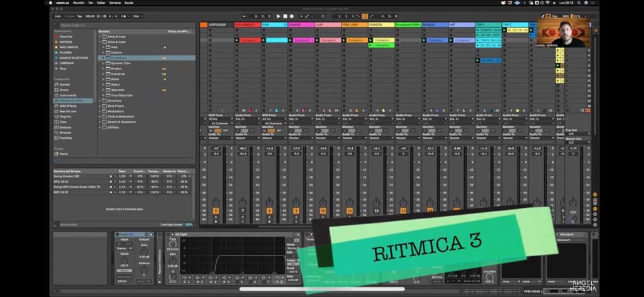Select the Saturator device in browser
Viewport: 644px width, 297px height.
coord(118,90)
